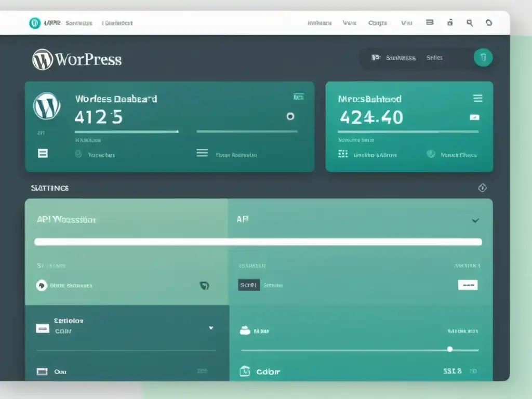Go to the Hvhauss navigation item
Image resolution: width=532 pixels, height=399 pixels.
320,23
